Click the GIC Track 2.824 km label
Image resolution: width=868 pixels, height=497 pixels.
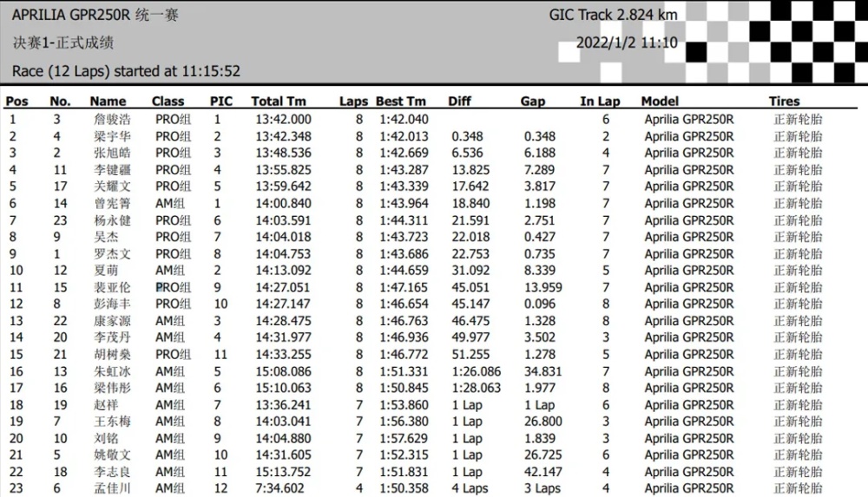tap(614, 15)
